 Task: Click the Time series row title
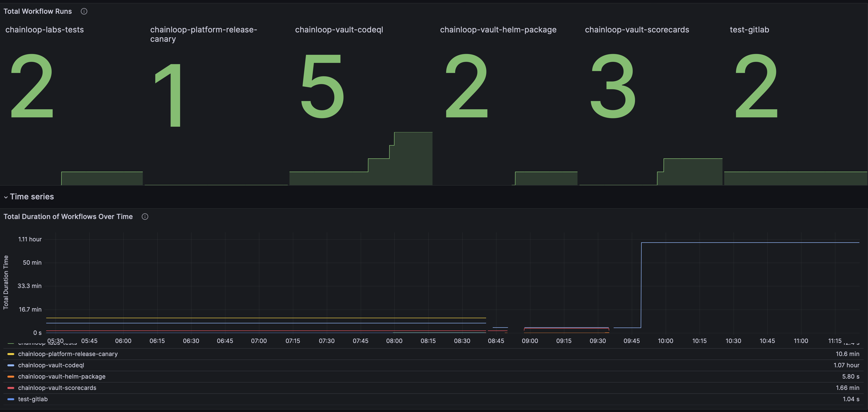point(32,197)
